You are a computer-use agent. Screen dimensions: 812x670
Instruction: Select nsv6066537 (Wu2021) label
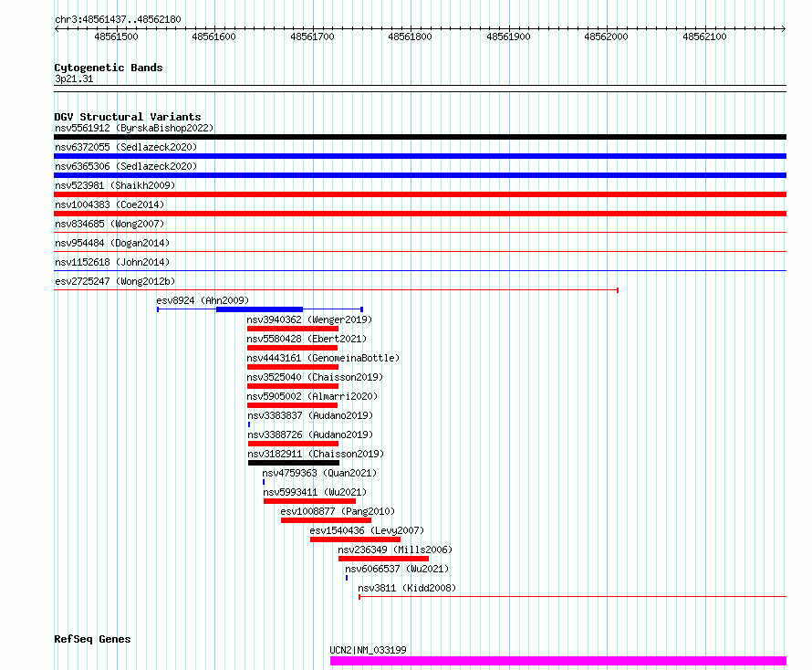(x=397, y=569)
